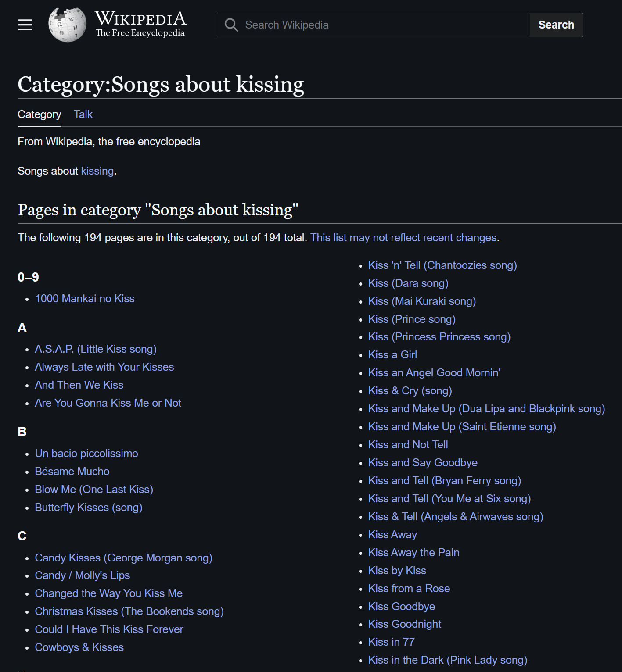Screen dimensions: 622x672
Task: Open Are You Gonna Kiss Me or Not
Action: [x=108, y=403]
